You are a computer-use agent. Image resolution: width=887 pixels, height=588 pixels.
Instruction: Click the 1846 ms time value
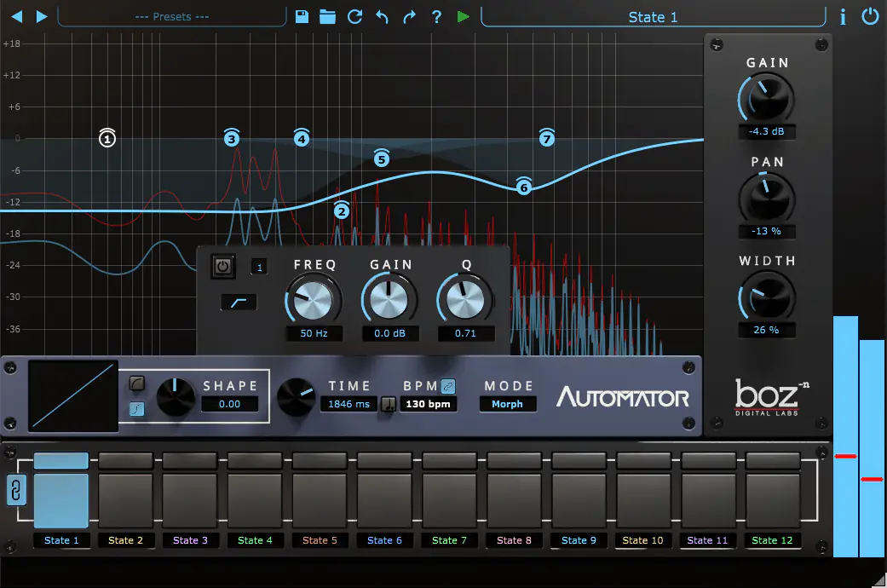[348, 404]
